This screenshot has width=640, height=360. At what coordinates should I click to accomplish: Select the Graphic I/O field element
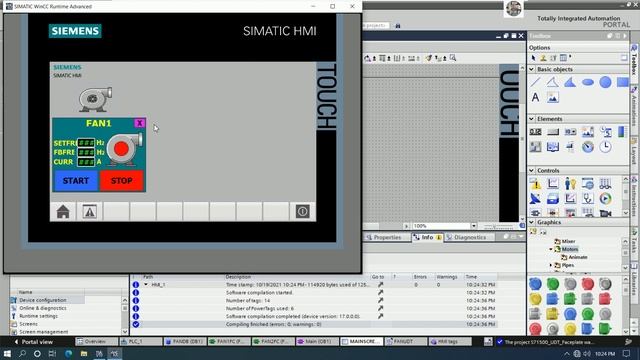coord(588,131)
